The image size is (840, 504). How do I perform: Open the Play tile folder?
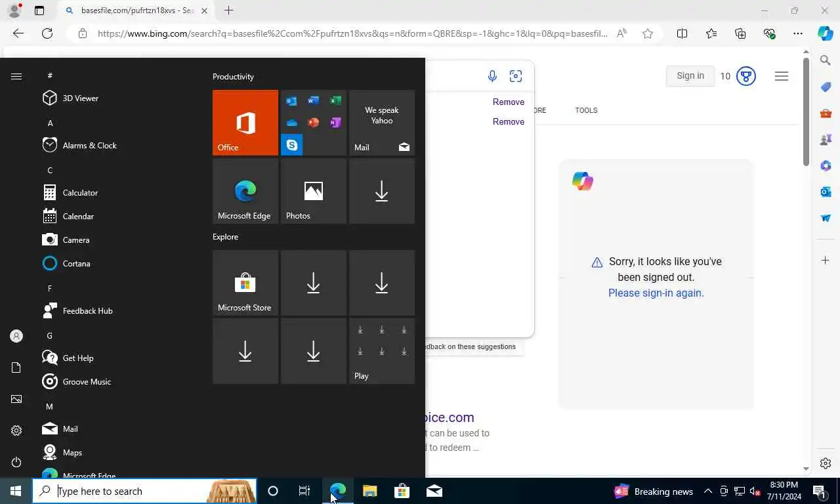[382, 351]
